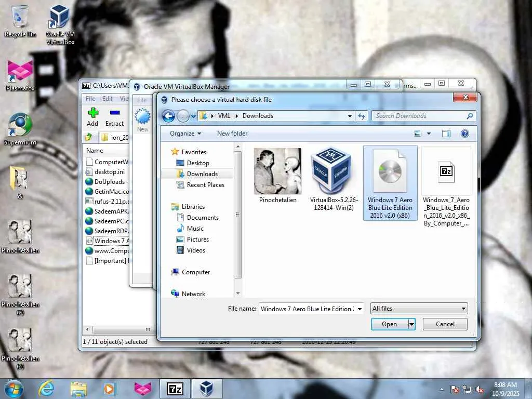532x399 pixels.
Task: Click the Name column header in 7-Zip
Action: 95,151
